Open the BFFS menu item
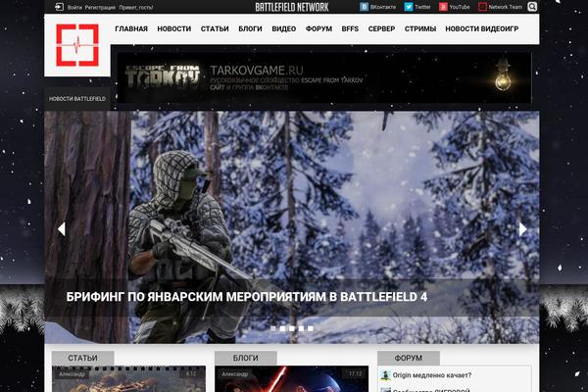This screenshot has width=588, height=392. [x=350, y=28]
